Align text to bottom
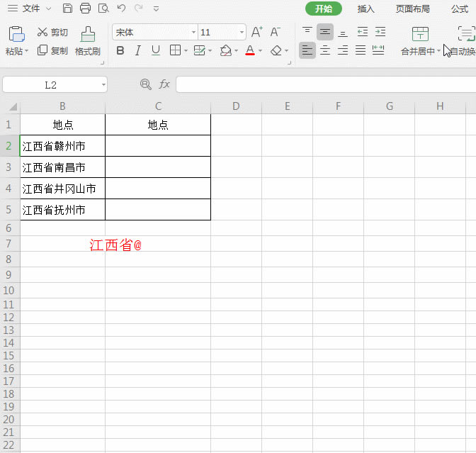The width and height of the screenshot is (476, 453). (343, 32)
